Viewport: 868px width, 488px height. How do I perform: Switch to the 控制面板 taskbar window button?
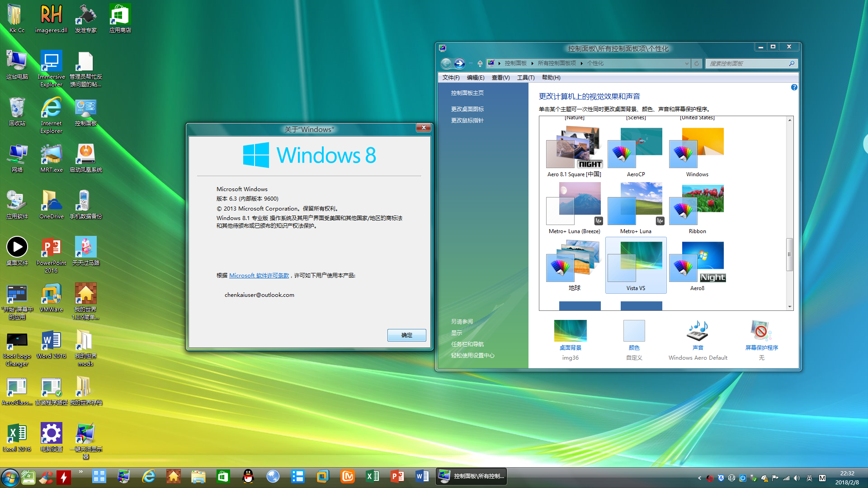tap(471, 476)
